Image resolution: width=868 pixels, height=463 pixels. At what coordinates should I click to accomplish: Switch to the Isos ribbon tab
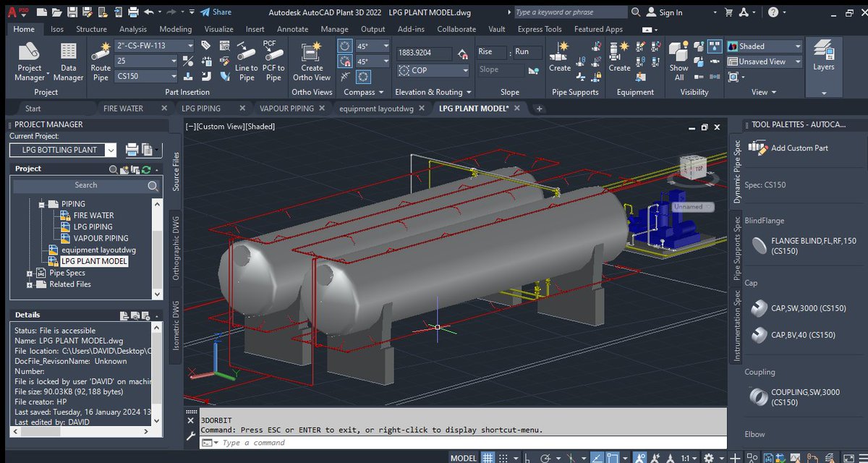(57, 29)
